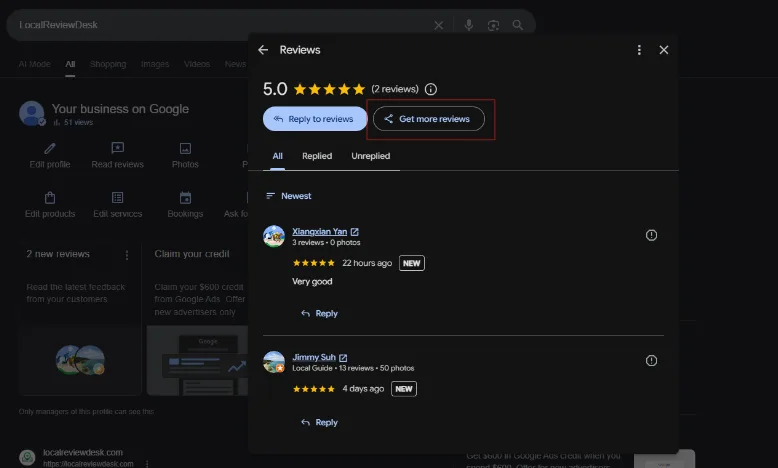Click the business profile avatar
Image resolution: width=778 pixels, height=468 pixels.
(x=32, y=113)
